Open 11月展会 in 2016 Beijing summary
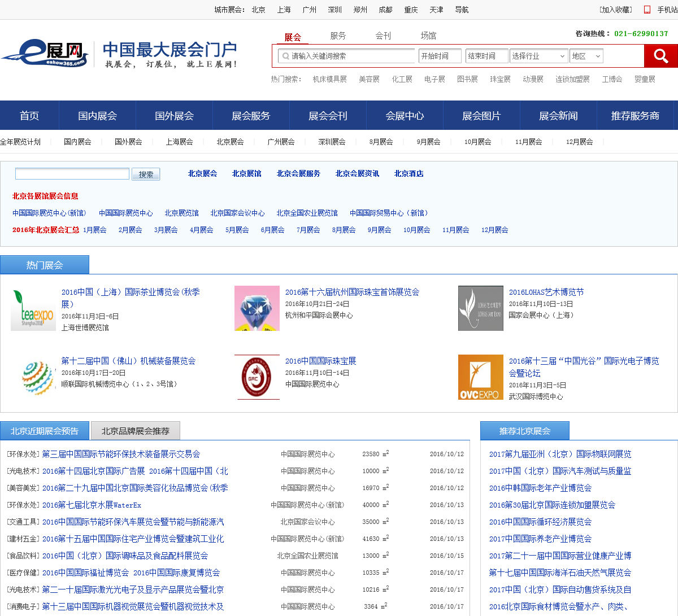The image size is (678, 616). [x=456, y=230]
